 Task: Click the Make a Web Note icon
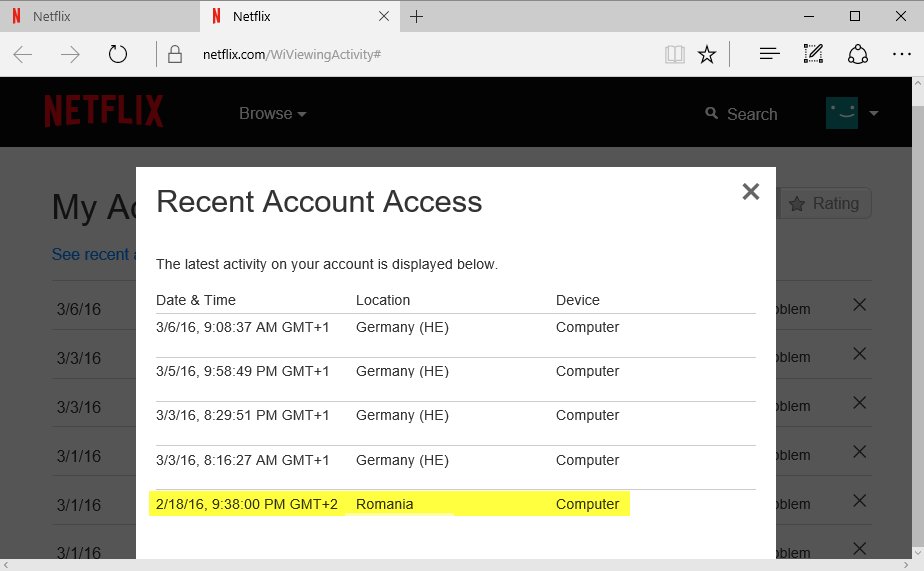[813, 54]
